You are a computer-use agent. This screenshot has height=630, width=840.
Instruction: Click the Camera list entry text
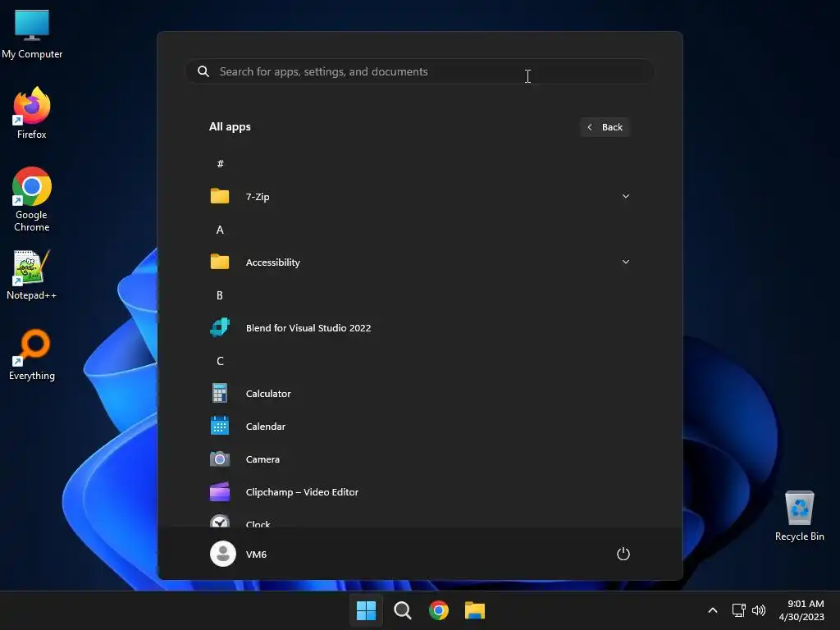pyautogui.click(x=262, y=459)
